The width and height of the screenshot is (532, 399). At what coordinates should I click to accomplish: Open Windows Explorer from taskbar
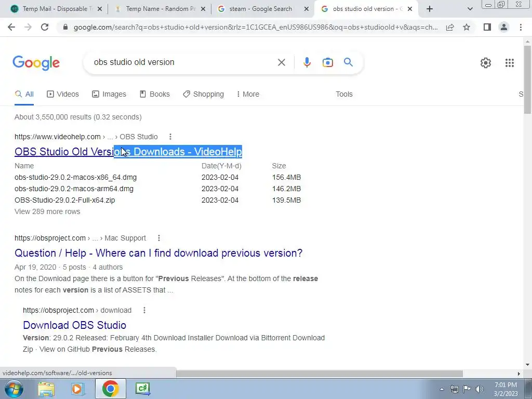[x=46, y=389]
